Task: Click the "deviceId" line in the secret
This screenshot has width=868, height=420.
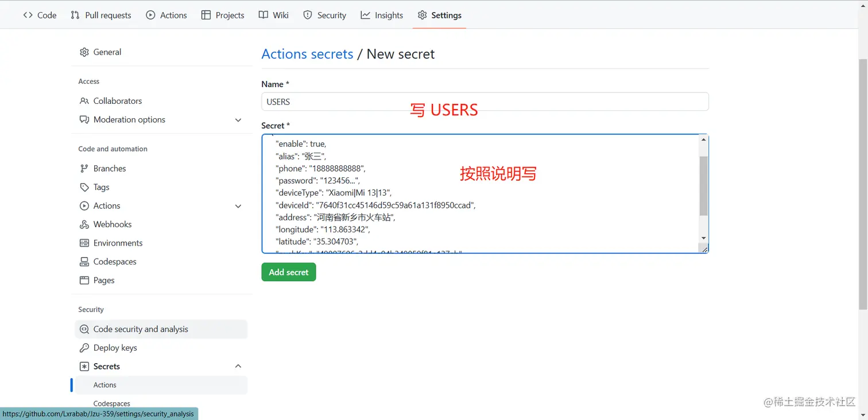Action: point(375,205)
